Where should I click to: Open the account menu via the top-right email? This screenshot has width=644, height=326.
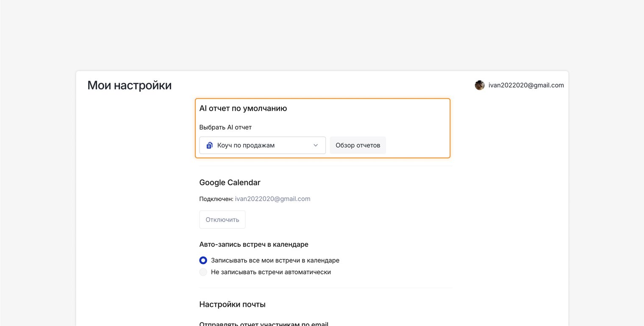click(x=526, y=85)
